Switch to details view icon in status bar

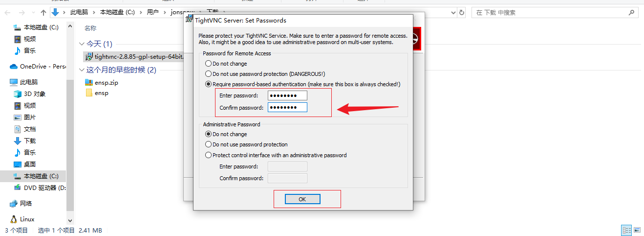(x=626, y=230)
